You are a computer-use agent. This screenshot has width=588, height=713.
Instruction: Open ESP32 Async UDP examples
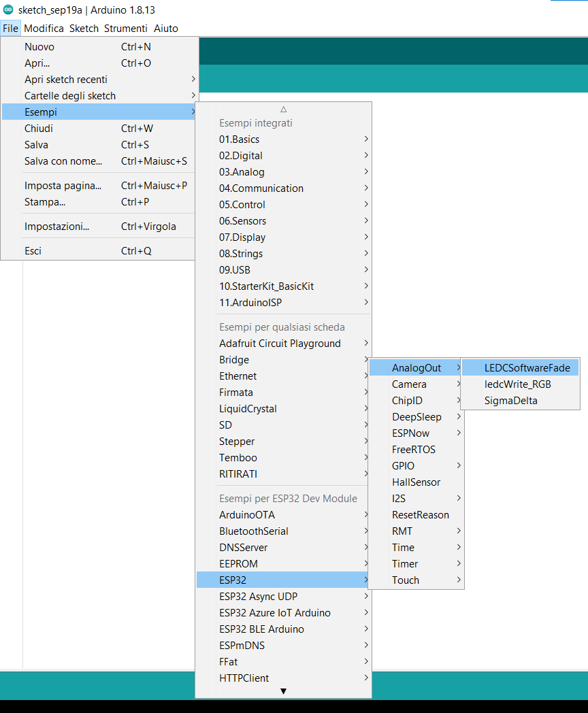click(283, 597)
